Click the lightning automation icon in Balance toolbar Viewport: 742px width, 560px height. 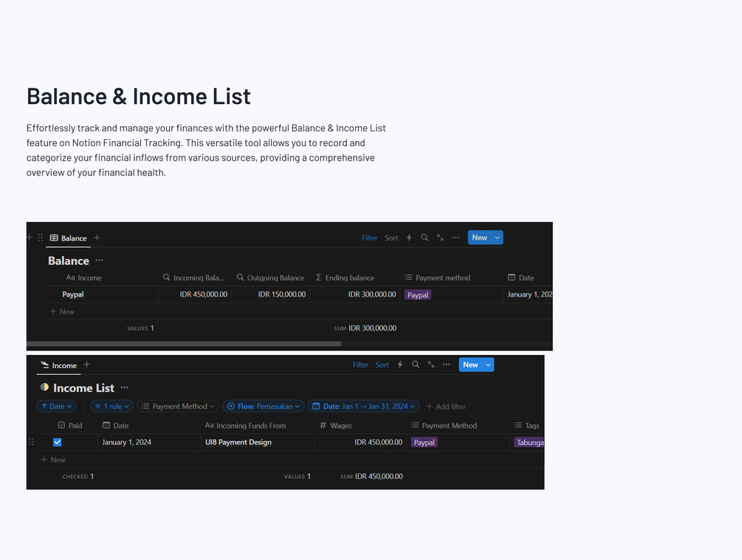point(409,238)
